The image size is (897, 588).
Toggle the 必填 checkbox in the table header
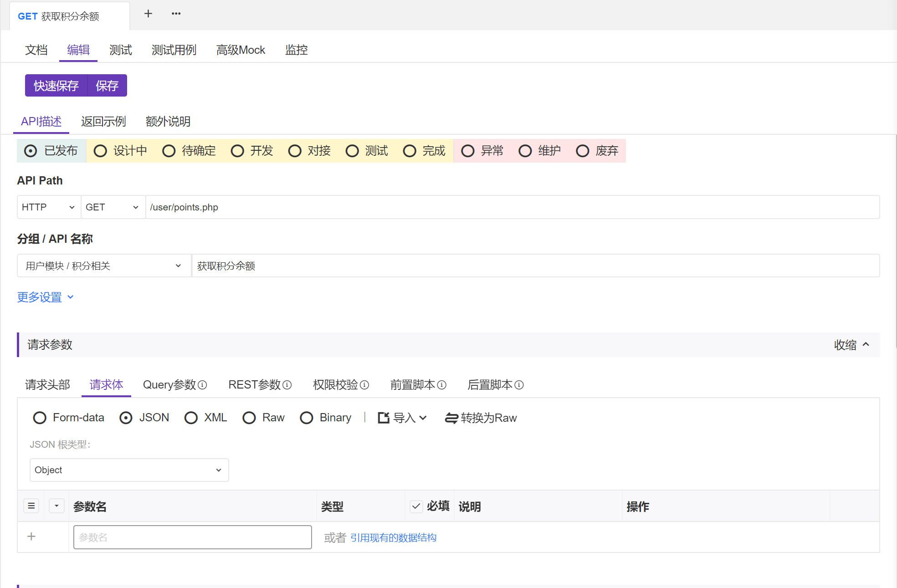pyautogui.click(x=416, y=506)
